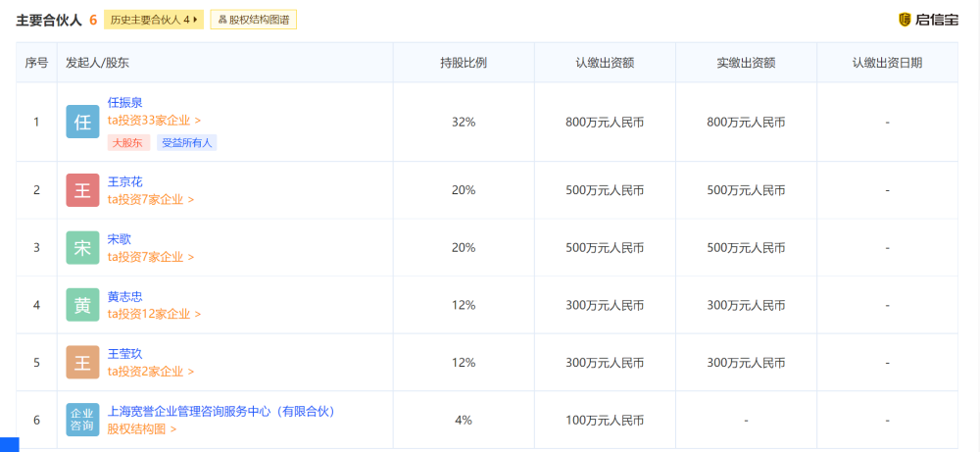Open 宋歌 partner profile link

(120, 239)
